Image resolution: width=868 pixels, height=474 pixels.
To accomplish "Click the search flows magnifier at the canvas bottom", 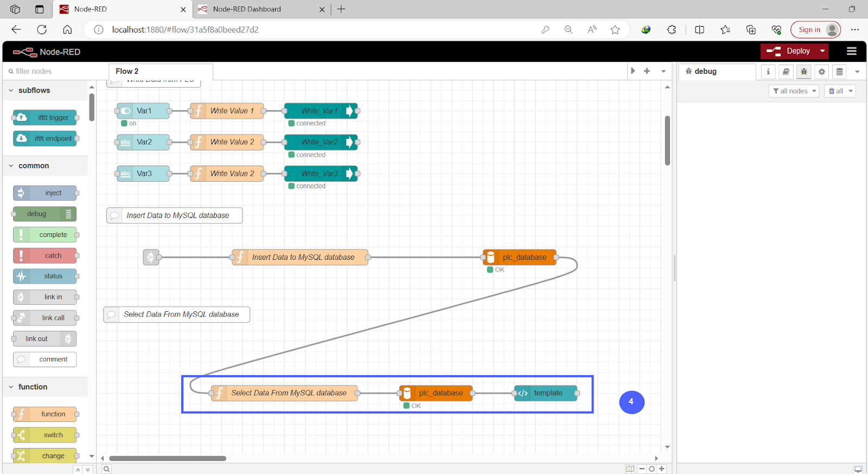I will pos(107,469).
